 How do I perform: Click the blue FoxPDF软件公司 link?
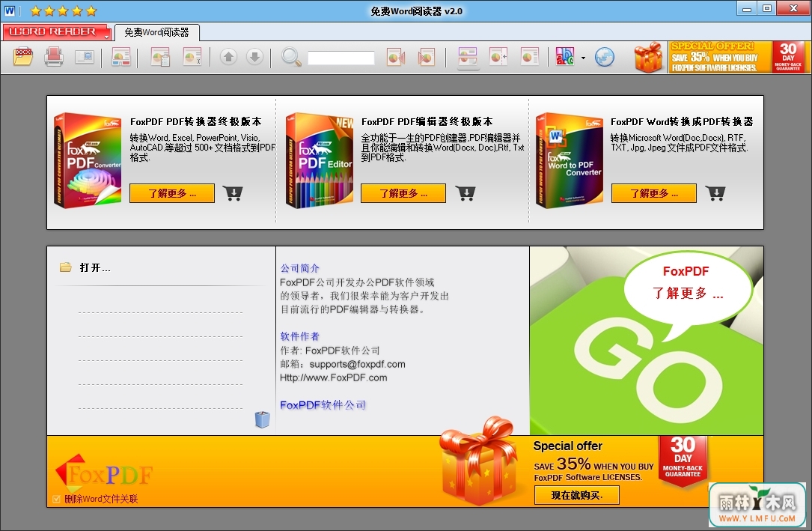pos(323,405)
